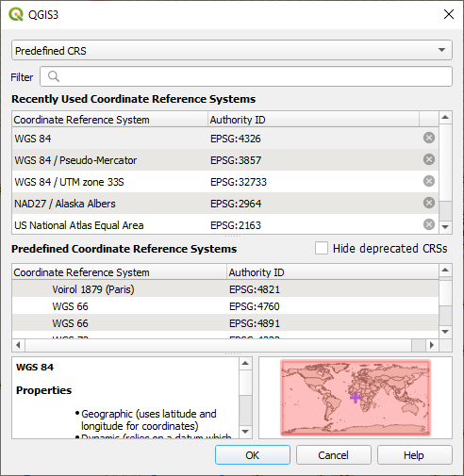The height and width of the screenshot is (476, 464).
Task: Focus the Filter text field
Action: [246, 76]
